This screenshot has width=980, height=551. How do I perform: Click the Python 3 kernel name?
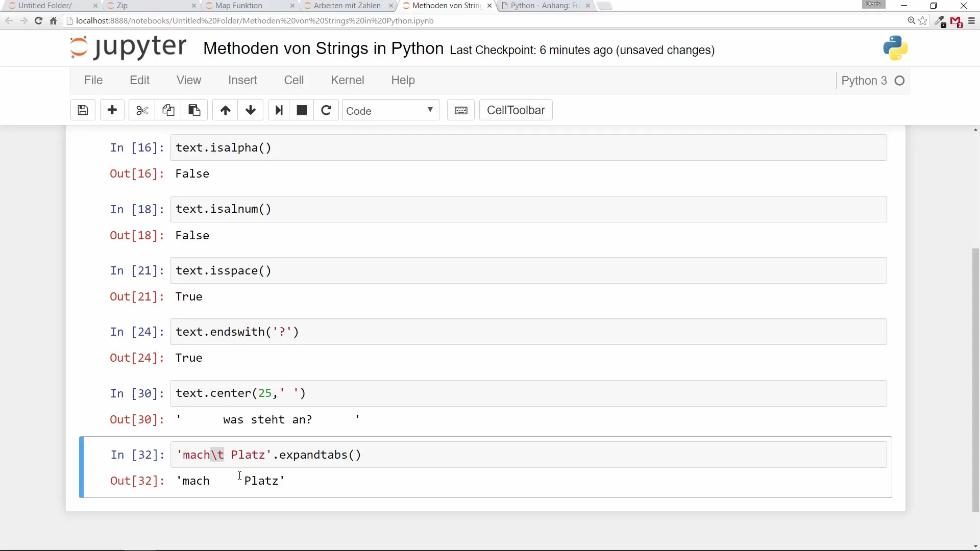864,81
